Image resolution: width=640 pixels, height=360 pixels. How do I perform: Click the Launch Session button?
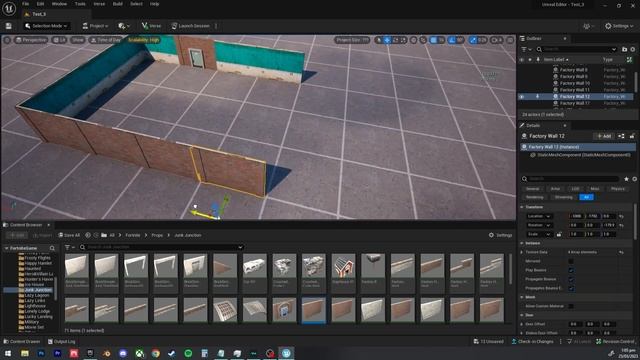190,26
